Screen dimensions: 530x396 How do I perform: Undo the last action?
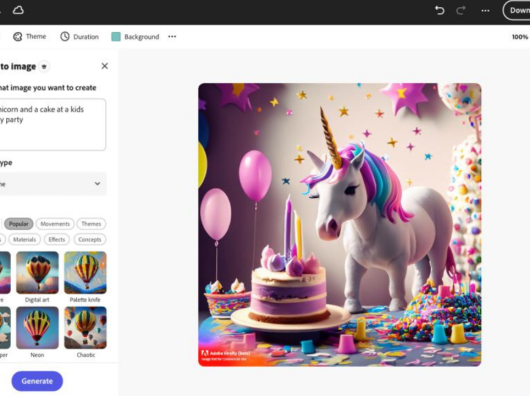point(439,10)
